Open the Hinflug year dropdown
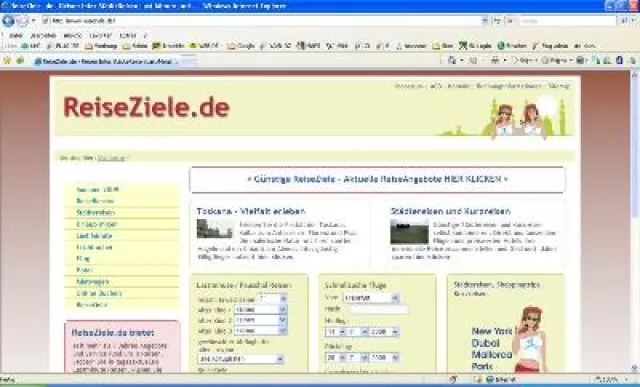 click(x=384, y=332)
